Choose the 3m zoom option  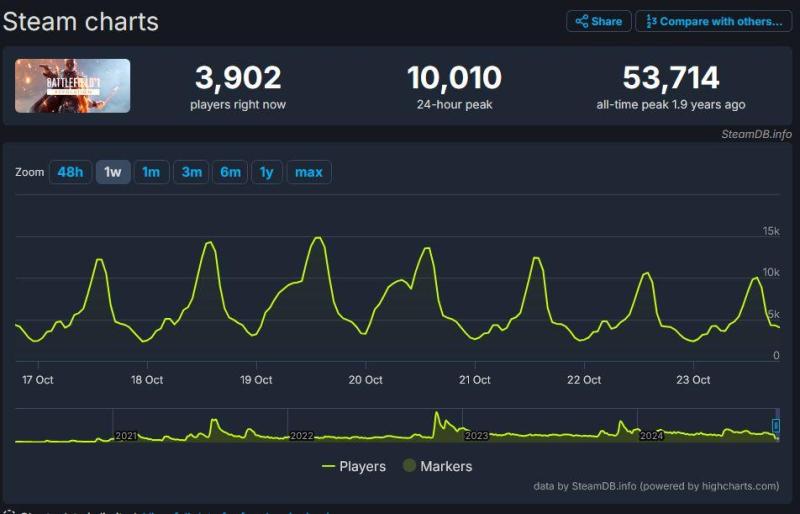pyautogui.click(x=191, y=172)
